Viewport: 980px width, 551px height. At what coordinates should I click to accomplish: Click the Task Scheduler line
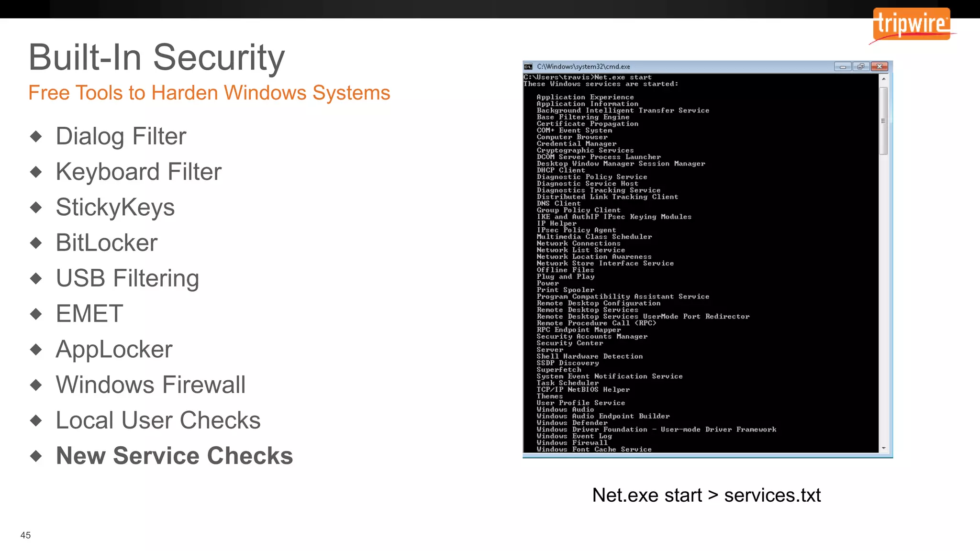pos(568,384)
